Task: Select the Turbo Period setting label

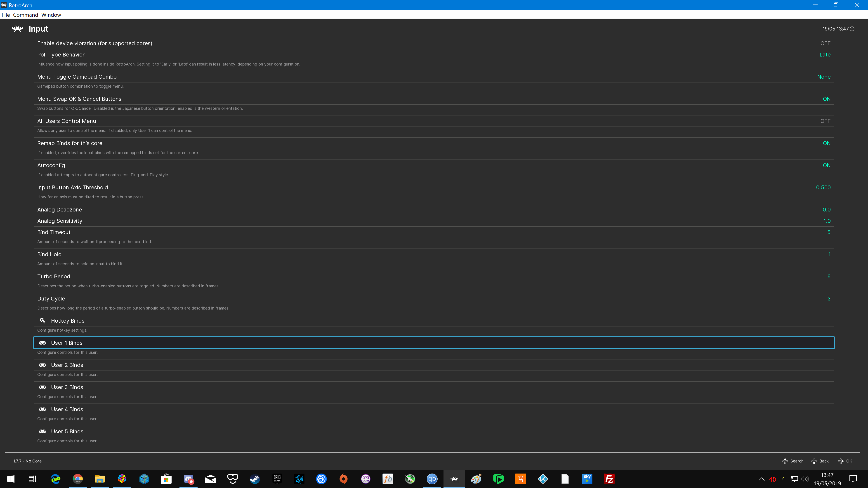Action: (54, 277)
